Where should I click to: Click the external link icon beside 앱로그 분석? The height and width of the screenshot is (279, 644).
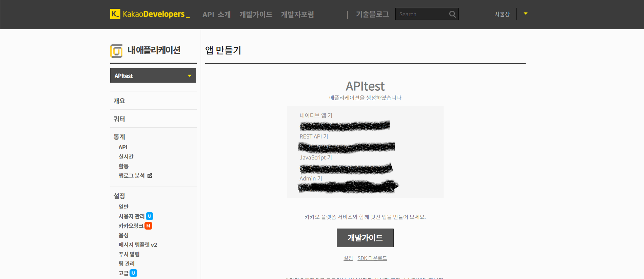[150, 176]
